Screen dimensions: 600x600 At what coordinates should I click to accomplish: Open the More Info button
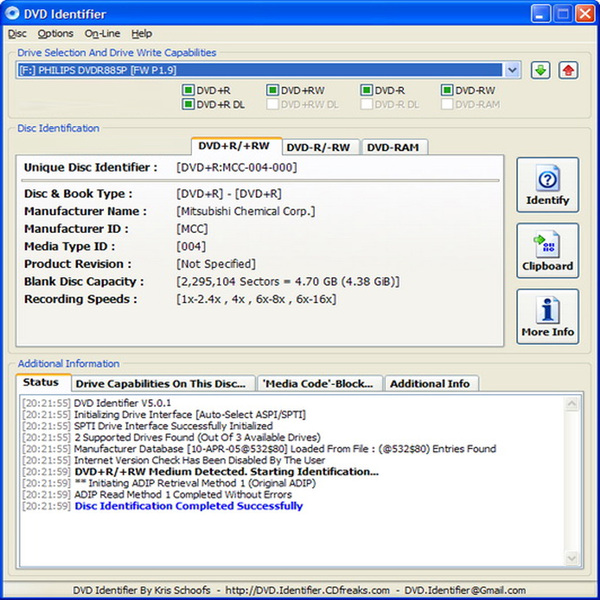pyautogui.click(x=548, y=316)
